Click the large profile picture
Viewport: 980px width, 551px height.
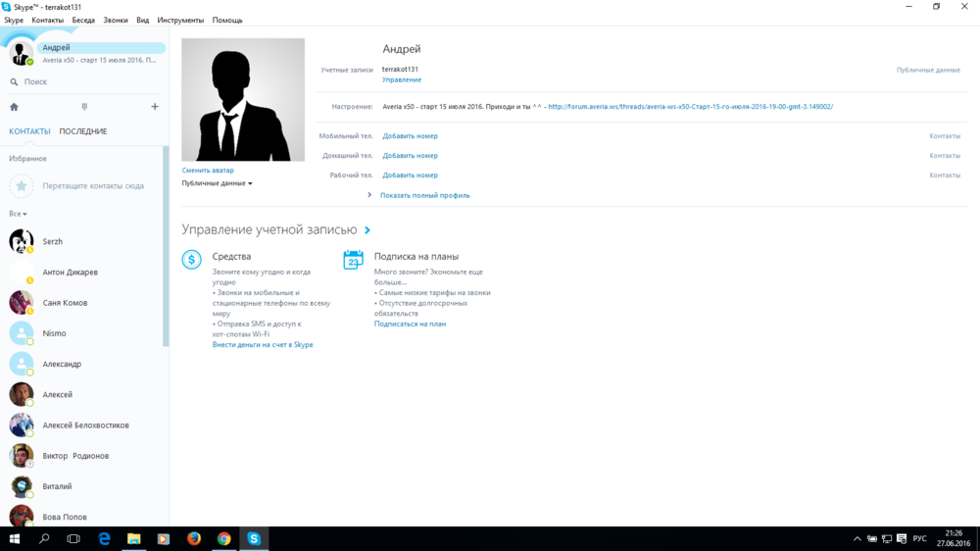[243, 100]
